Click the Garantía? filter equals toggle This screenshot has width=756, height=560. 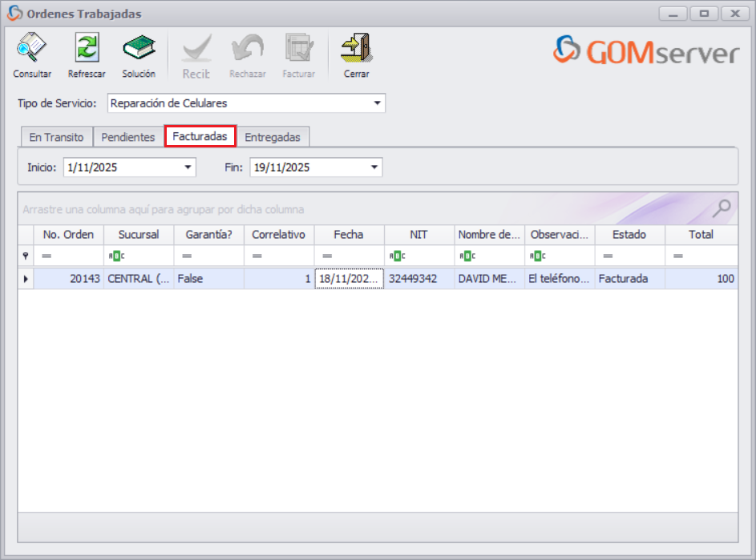[187, 256]
